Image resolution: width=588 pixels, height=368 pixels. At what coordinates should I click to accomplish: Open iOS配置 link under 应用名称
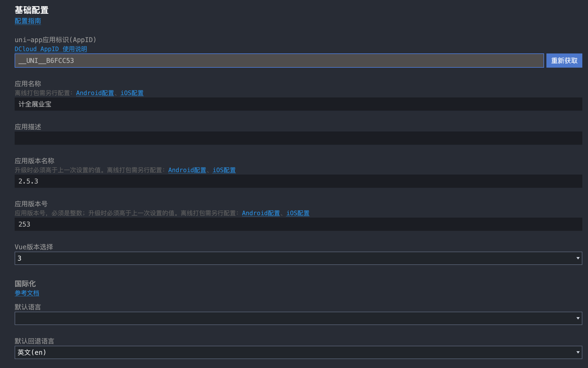(132, 93)
